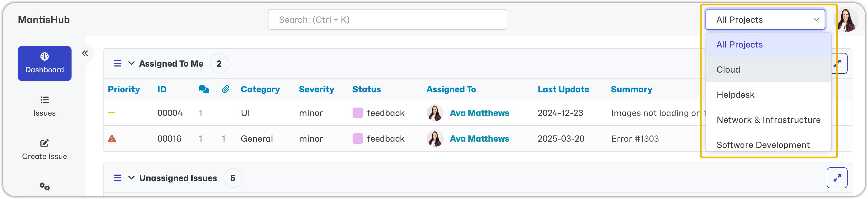868x199 pixels.
Task: Sort by the attachment paperclip column icon
Action: [225, 89]
